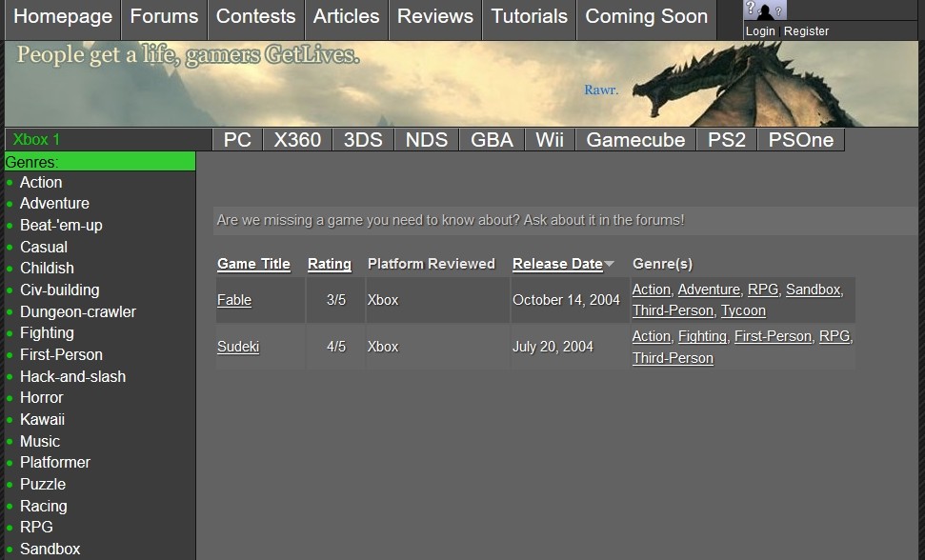The height and width of the screenshot is (560, 925).
Task: Sort the table by Rating column
Action: point(329,264)
